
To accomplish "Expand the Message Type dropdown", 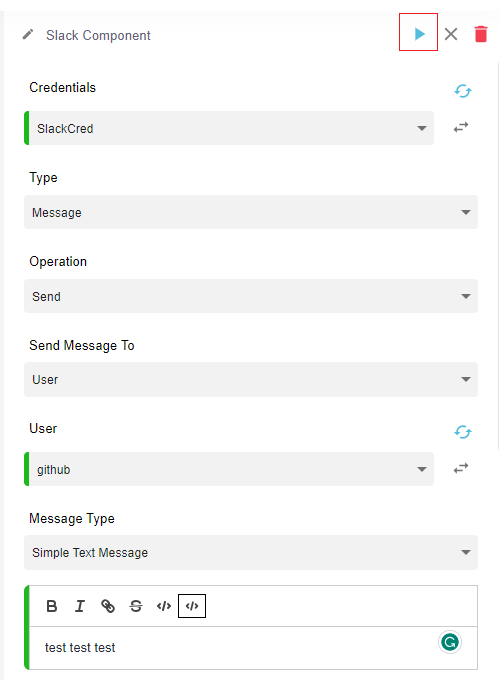I will 251,552.
